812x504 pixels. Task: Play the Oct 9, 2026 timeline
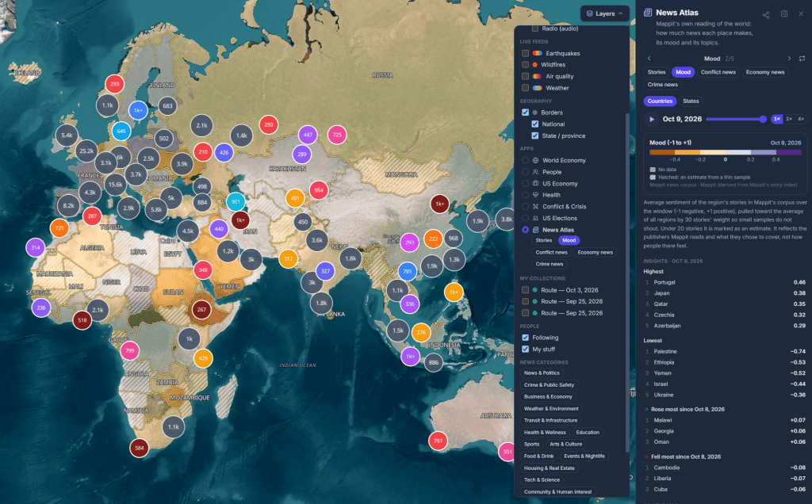coord(652,119)
